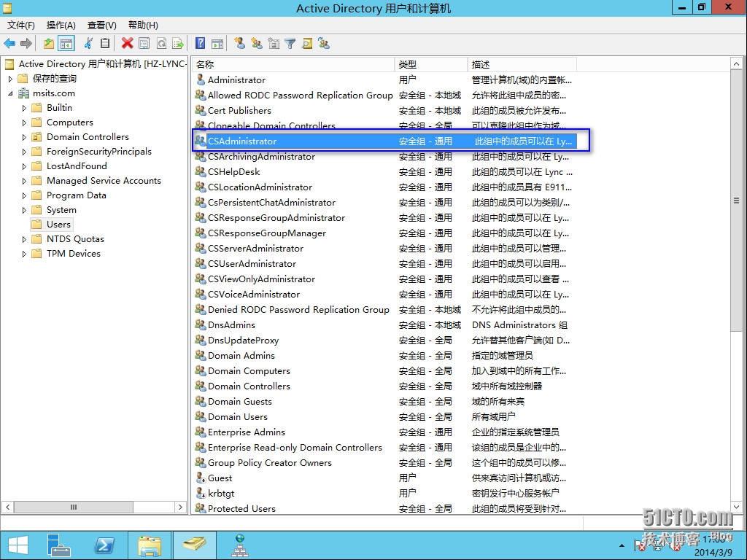747x560 pixels.
Task: Open PowerShell from the taskbar
Action: coord(104,545)
